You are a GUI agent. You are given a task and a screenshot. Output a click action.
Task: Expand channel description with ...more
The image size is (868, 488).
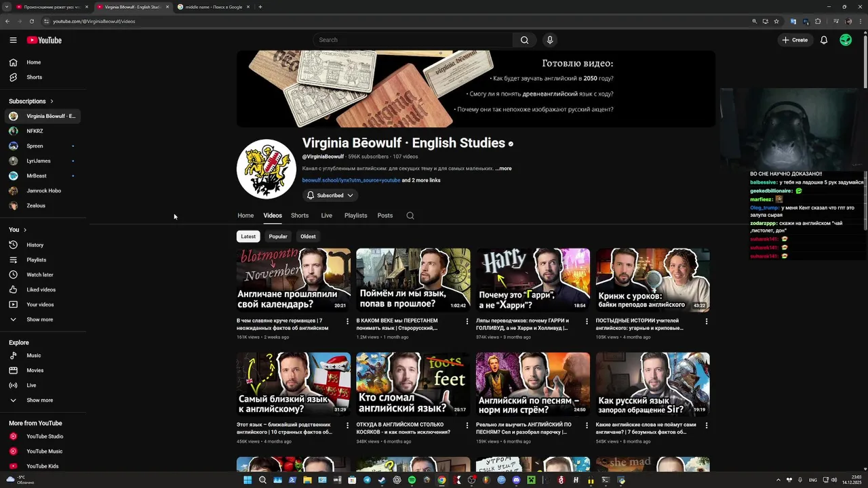pos(503,168)
